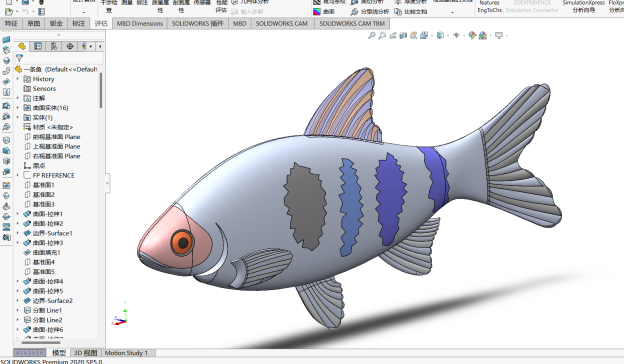The width and height of the screenshot is (624, 364).
Task: Click the feature tree horizontal scrollbar
Action: pyautogui.click(x=41, y=342)
